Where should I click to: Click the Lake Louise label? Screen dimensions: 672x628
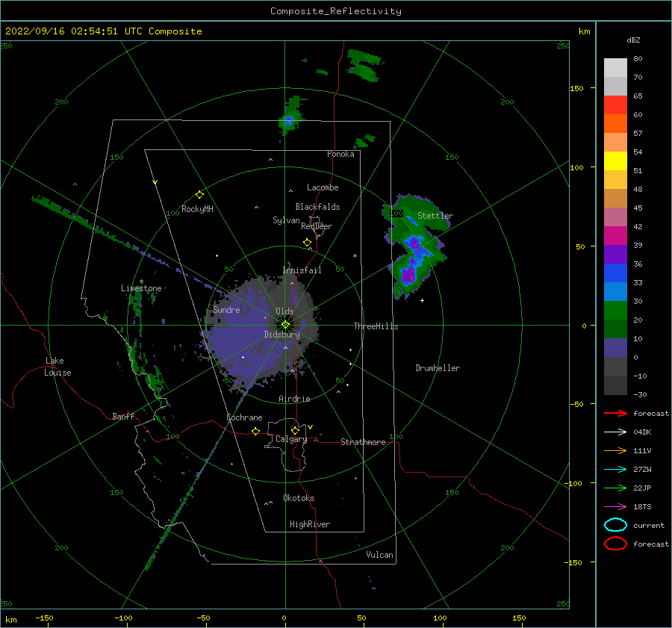(x=58, y=367)
